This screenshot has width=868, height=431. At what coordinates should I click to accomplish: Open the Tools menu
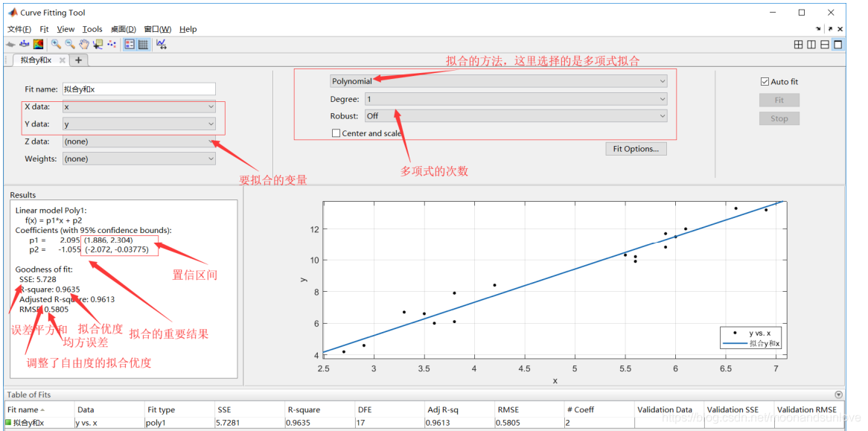click(x=92, y=29)
